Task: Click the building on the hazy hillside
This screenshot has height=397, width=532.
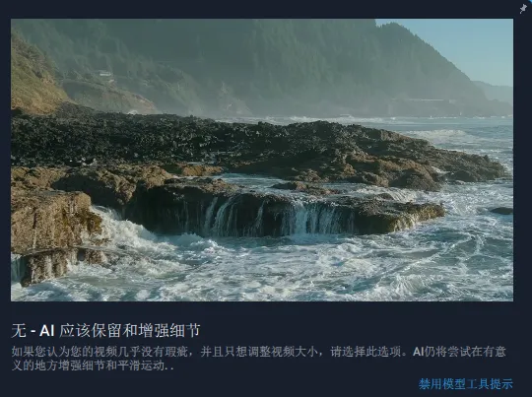Action: point(104,73)
